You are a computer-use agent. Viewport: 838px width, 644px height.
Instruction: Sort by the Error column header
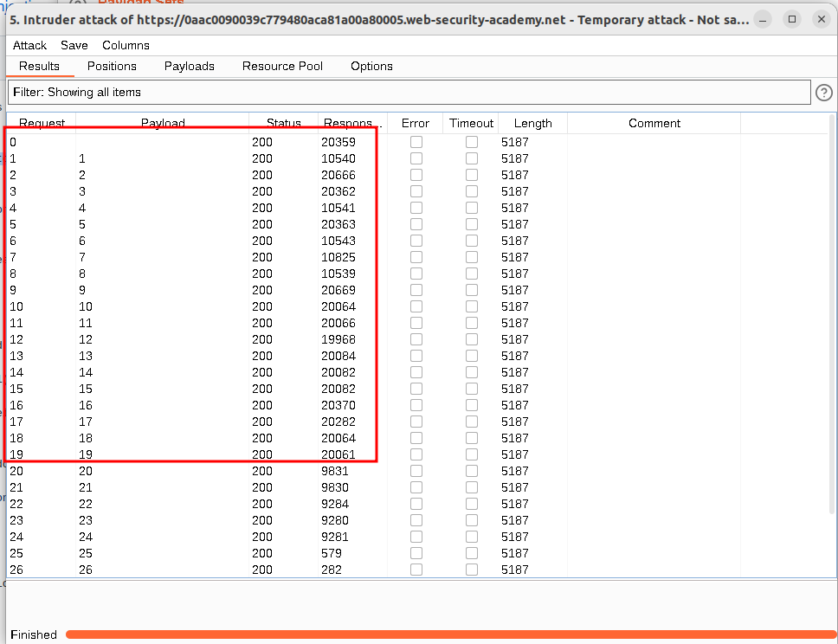tap(416, 124)
